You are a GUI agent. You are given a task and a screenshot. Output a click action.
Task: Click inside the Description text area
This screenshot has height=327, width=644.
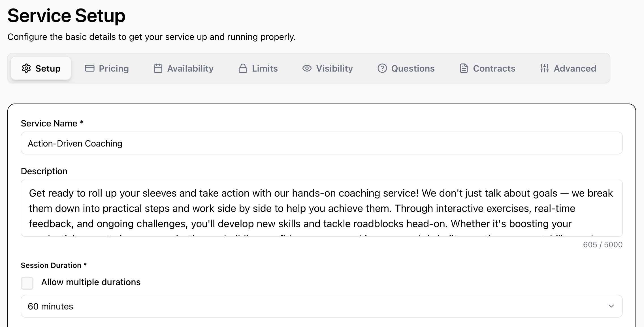click(x=321, y=208)
